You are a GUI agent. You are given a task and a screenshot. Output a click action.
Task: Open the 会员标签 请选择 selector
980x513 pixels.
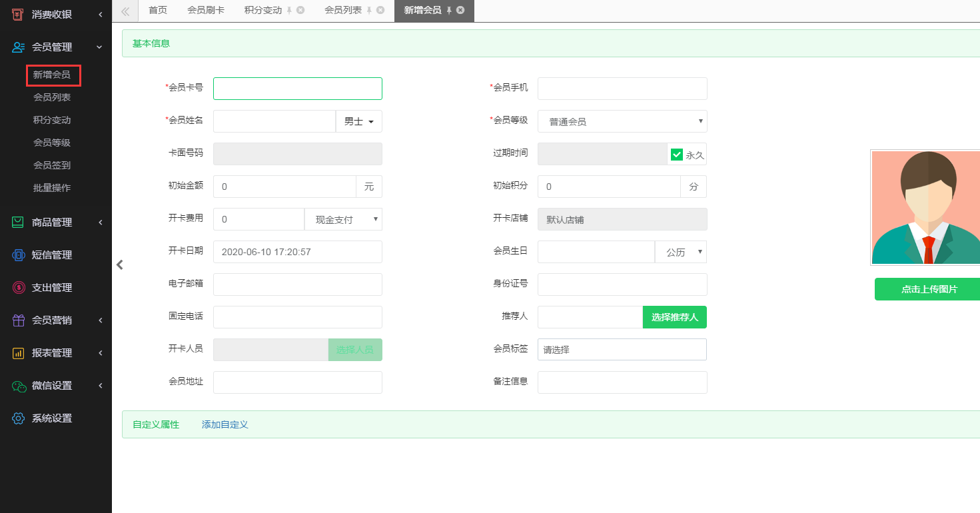(x=622, y=350)
